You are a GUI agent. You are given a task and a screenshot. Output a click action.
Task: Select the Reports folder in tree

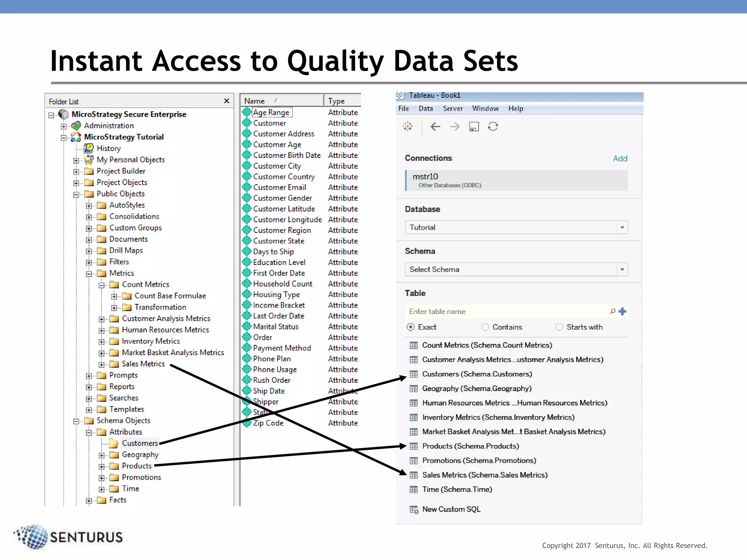click(122, 386)
